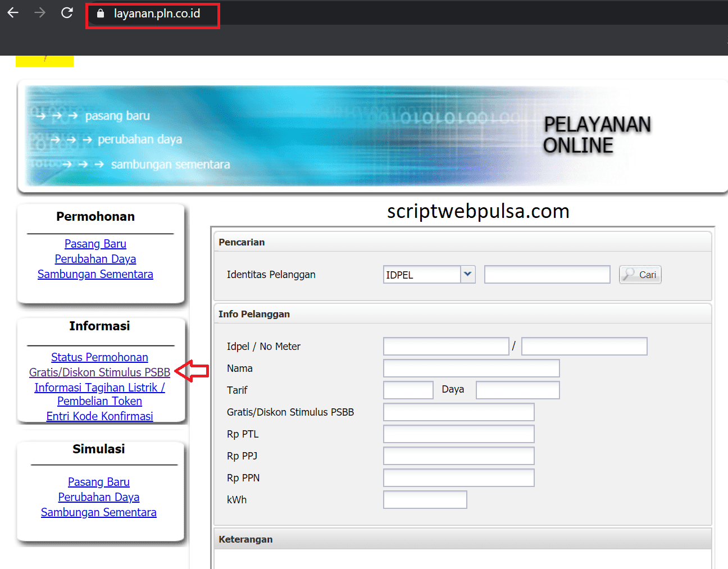Click Pasang Baru under Permohonan
The width and height of the screenshot is (728, 569).
pyautogui.click(x=95, y=243)
